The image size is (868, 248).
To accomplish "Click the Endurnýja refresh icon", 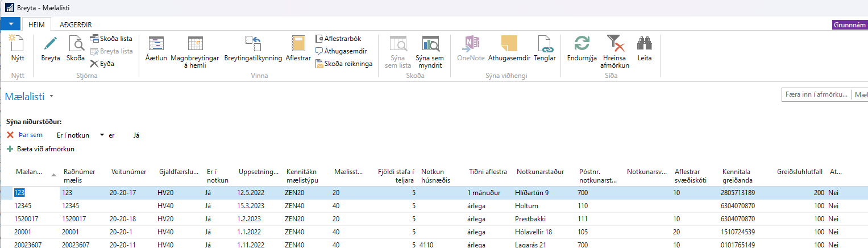I will tap(581, 44).
